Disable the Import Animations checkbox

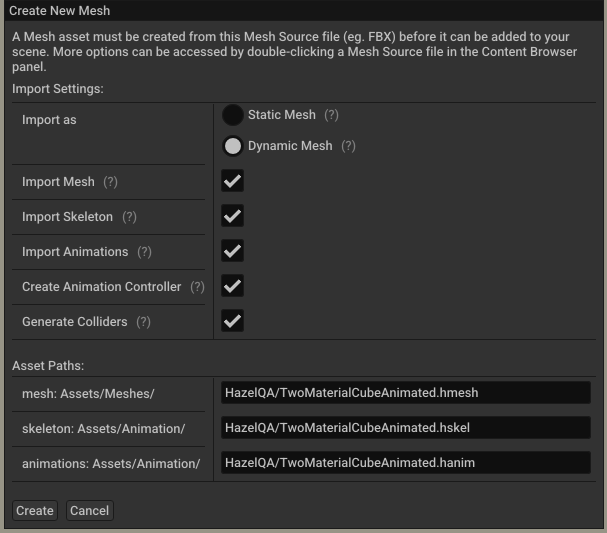[x=233, y=251]
